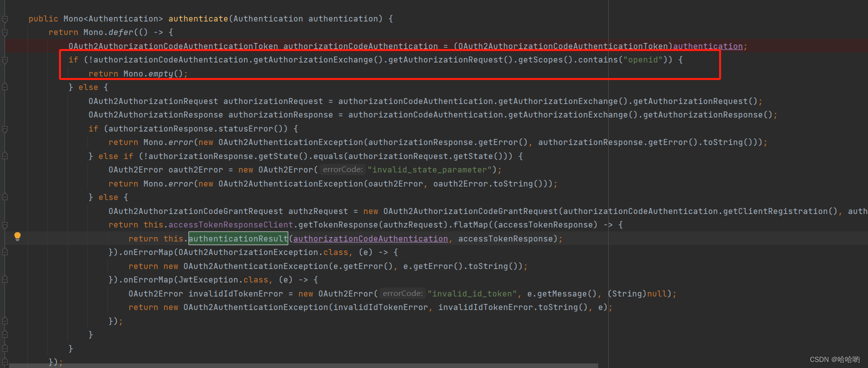Click 'OAuth2AuthorizationException.class' argument
Viewport: 868px width, 368px height.
tap(263, 252)
